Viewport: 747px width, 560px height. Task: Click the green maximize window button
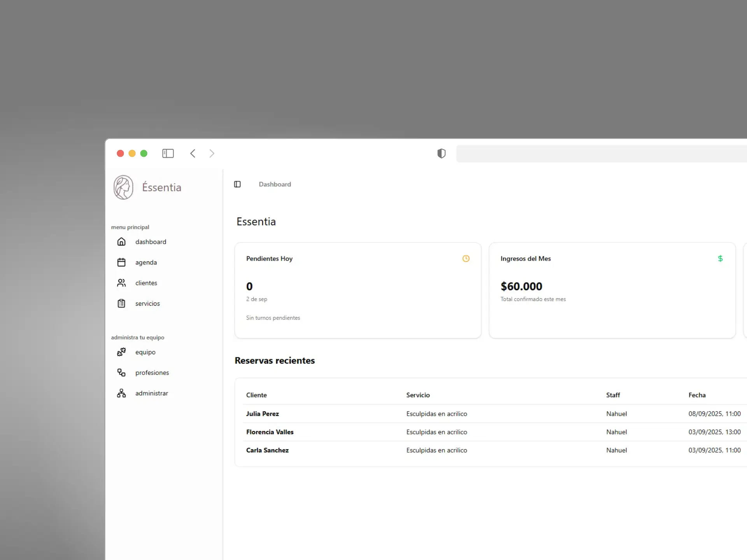tap(144, 154)
